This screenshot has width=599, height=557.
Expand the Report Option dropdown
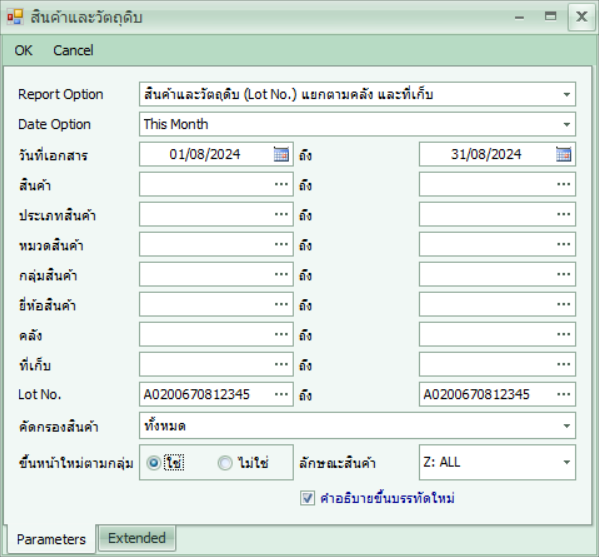tap(567, 94)
